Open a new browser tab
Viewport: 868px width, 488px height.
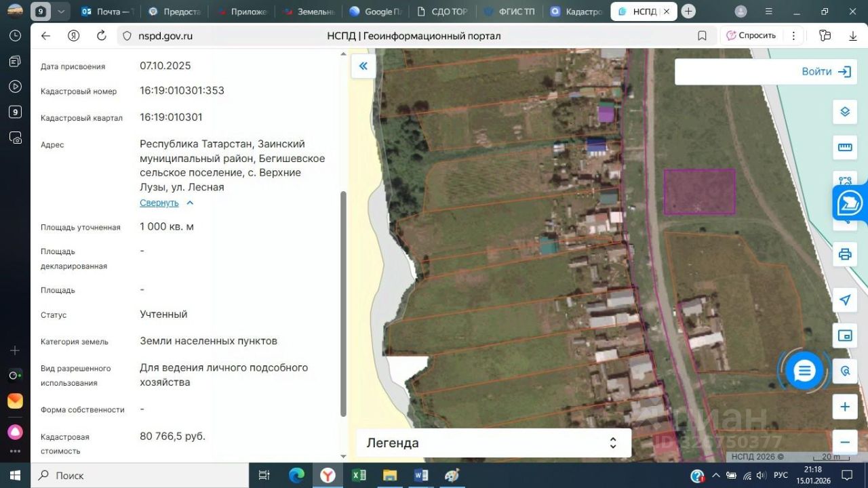(x=688, y=12)
